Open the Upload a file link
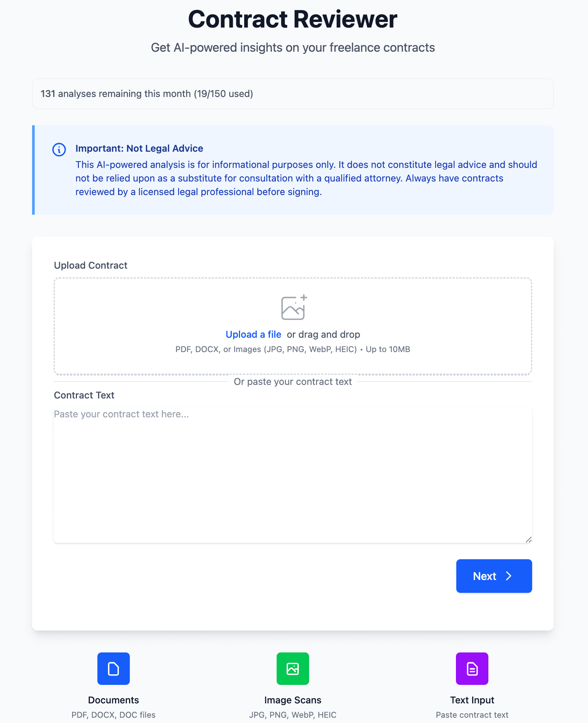588x723 pixels. coord(253,334)
